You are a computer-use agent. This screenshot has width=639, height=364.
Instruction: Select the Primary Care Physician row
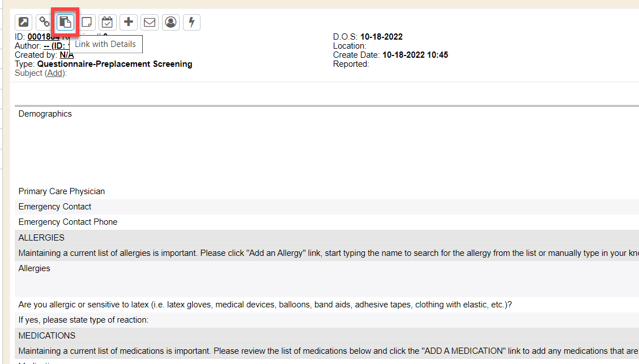pyautogui.click(x=61, y=191)
